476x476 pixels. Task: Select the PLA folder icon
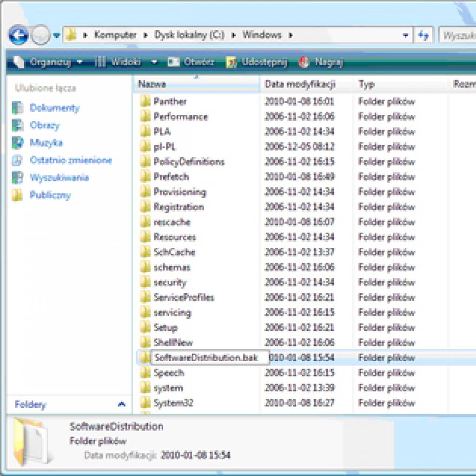pos(145,131)
